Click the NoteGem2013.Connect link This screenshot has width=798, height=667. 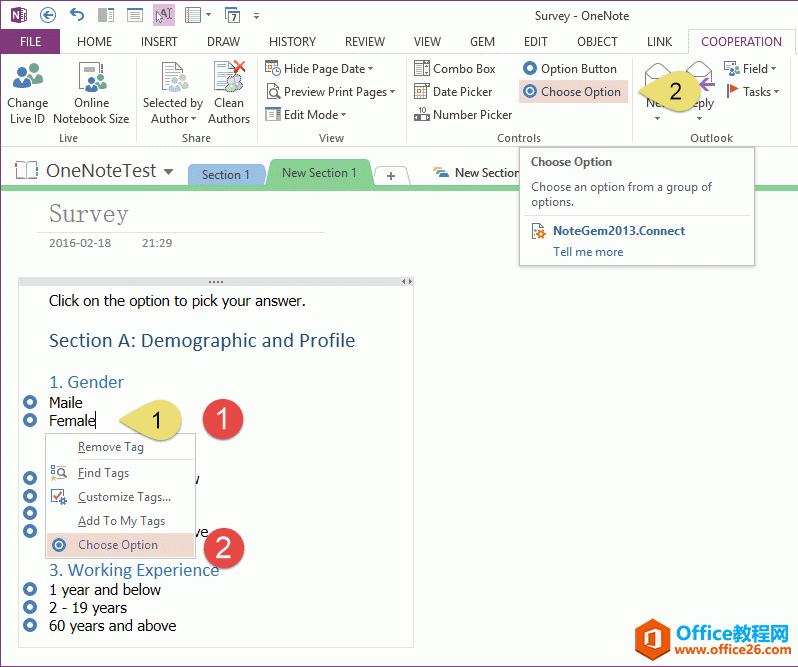point(619,231)
